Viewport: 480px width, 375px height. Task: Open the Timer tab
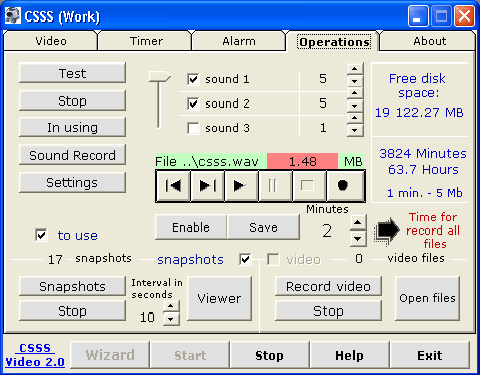pyautogui.click(x=146, y=41)
